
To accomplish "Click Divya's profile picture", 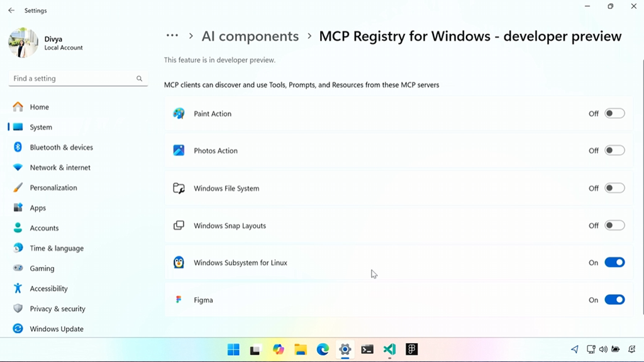I will tap(23, 43).
